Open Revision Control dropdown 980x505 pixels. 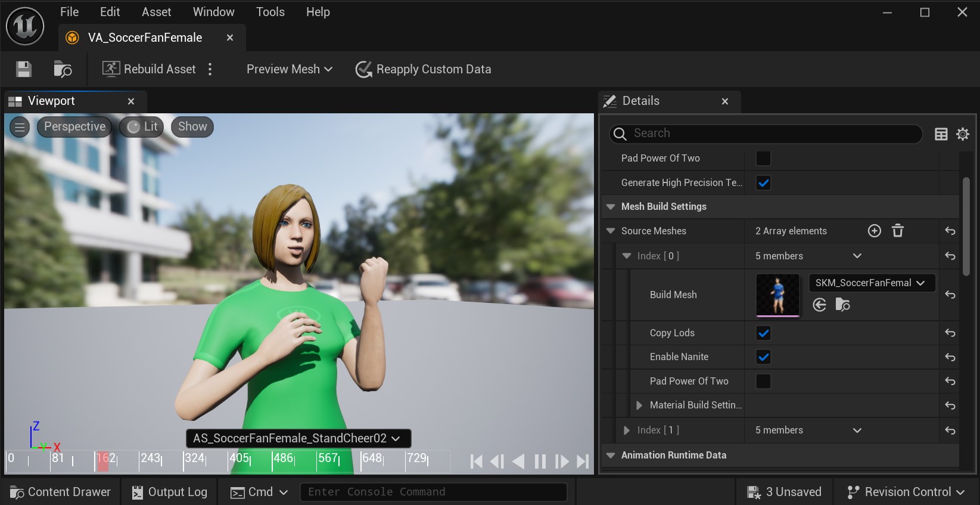click(x=906, y=492)
